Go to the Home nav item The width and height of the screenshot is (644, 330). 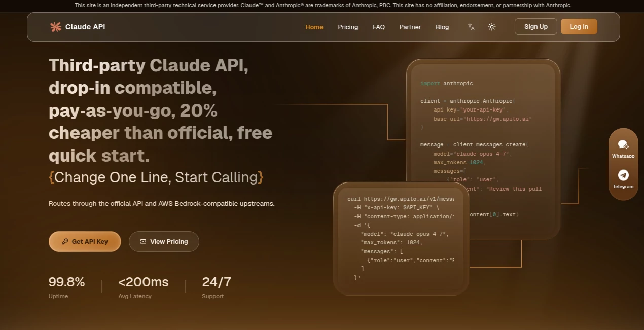click(314, 27)
